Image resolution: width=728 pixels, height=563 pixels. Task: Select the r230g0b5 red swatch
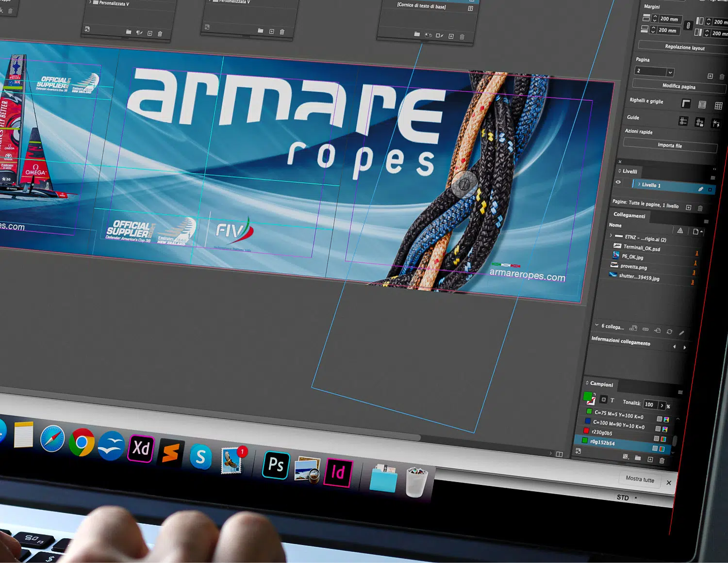(624, 434)
